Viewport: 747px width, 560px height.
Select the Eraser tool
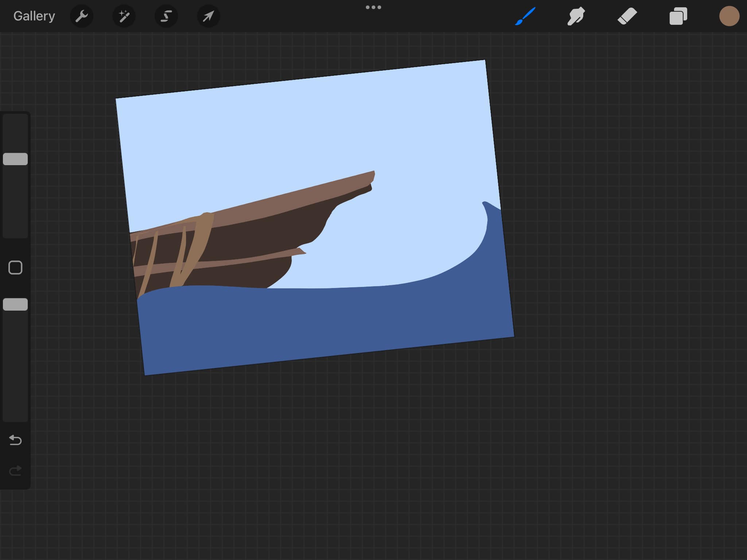coord(627,16)
